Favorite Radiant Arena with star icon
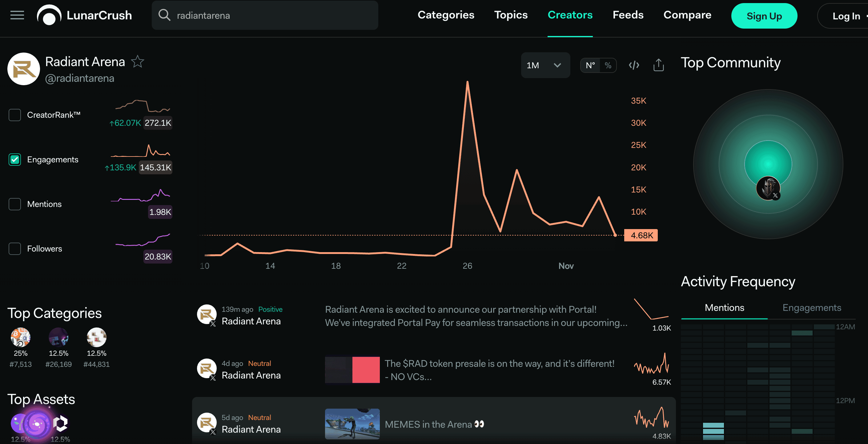The width and height of the screenshot is (868, 444). [x=138, y=61]
